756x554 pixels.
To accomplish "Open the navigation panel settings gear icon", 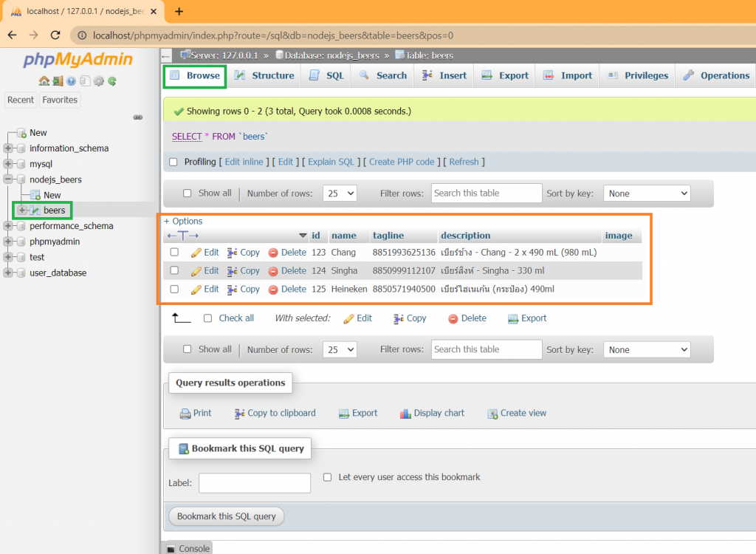I will [99, 81].
